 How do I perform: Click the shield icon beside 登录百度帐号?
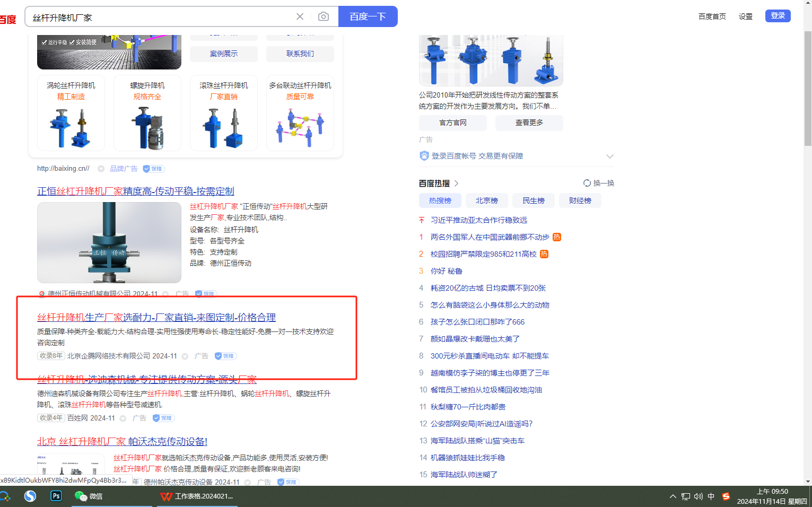pyautogui.click(x=424, y=156)
